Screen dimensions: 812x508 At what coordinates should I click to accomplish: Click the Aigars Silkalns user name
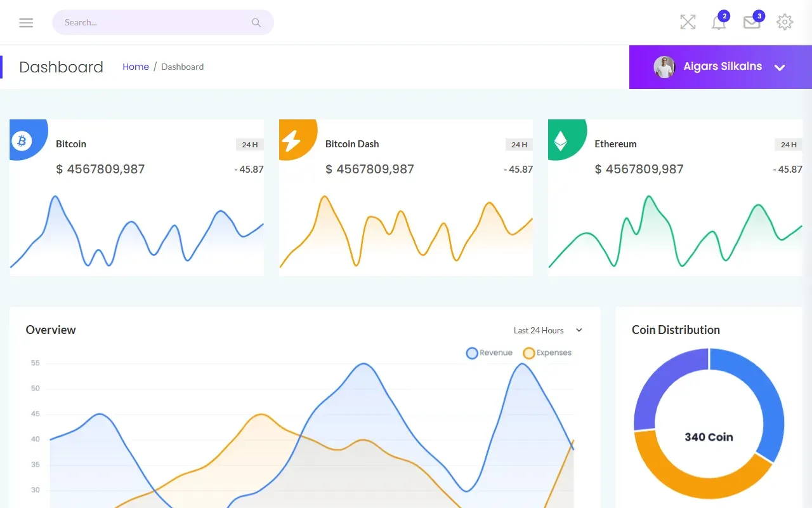pyautogui.click(x=723, y=66)
